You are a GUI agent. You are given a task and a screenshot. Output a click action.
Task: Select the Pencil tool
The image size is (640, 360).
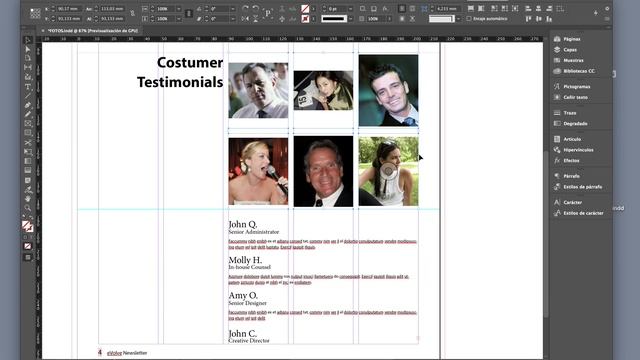coord(28,114)
